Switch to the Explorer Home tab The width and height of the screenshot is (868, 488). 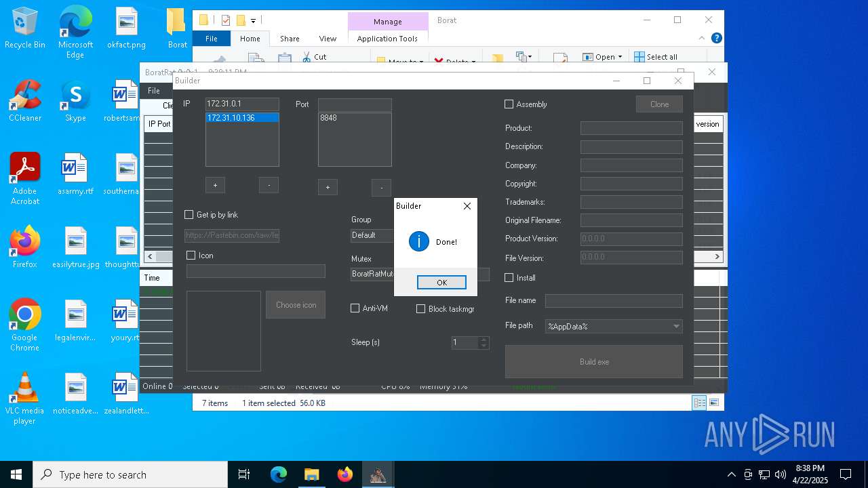pos(250,39)
